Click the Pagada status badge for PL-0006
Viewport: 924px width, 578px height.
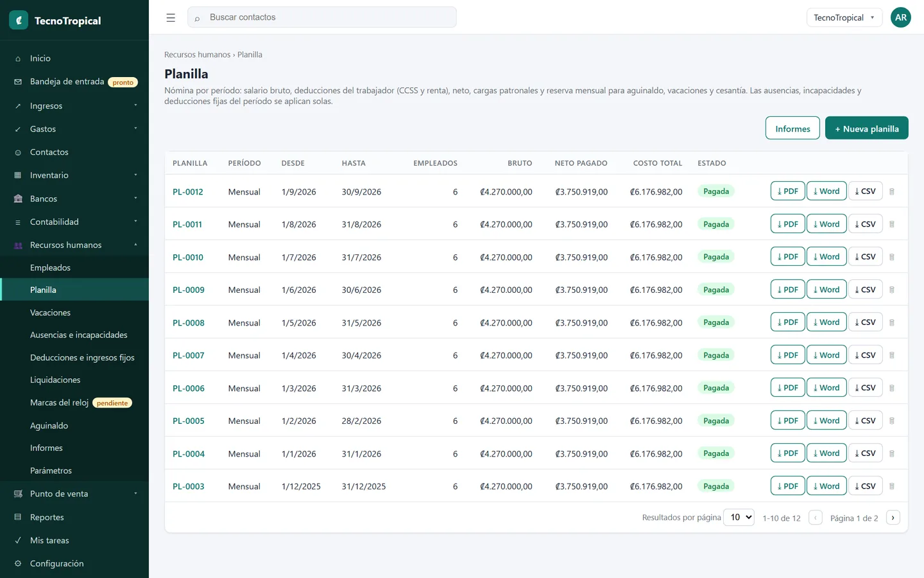pos(716,388)
